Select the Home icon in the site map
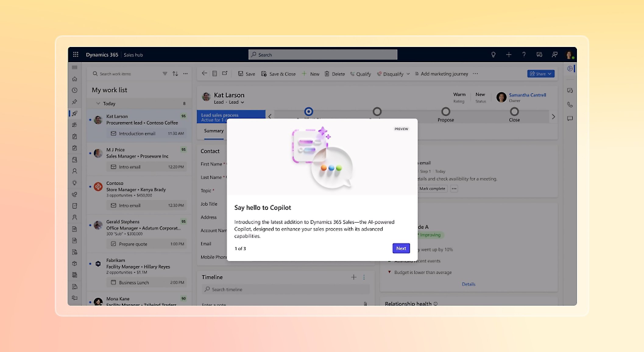The width and height of the screenshot is (644, 352). (75, 78)
